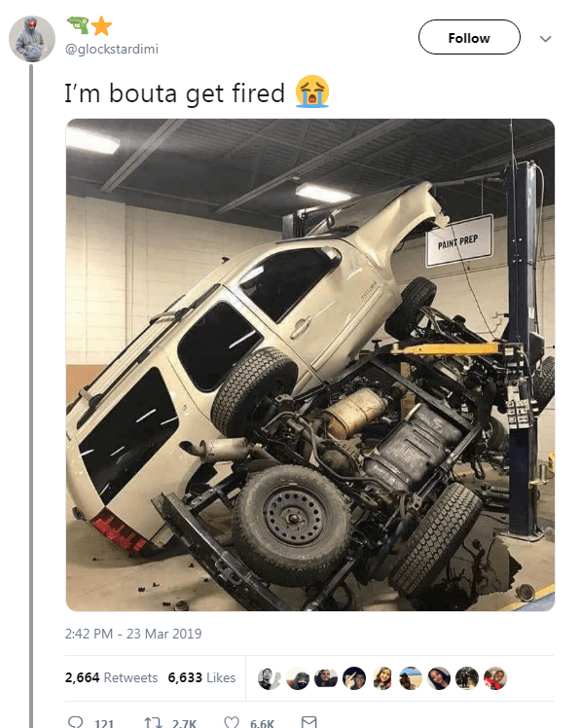The width and height of the screenshot is (580, 728).
Task: Click the water gun and star display name
Action: 90,25
